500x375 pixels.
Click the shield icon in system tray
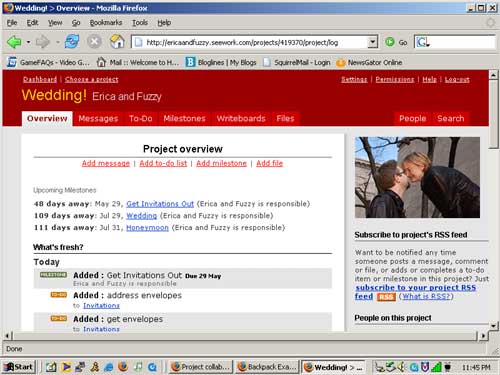(425, 367)
